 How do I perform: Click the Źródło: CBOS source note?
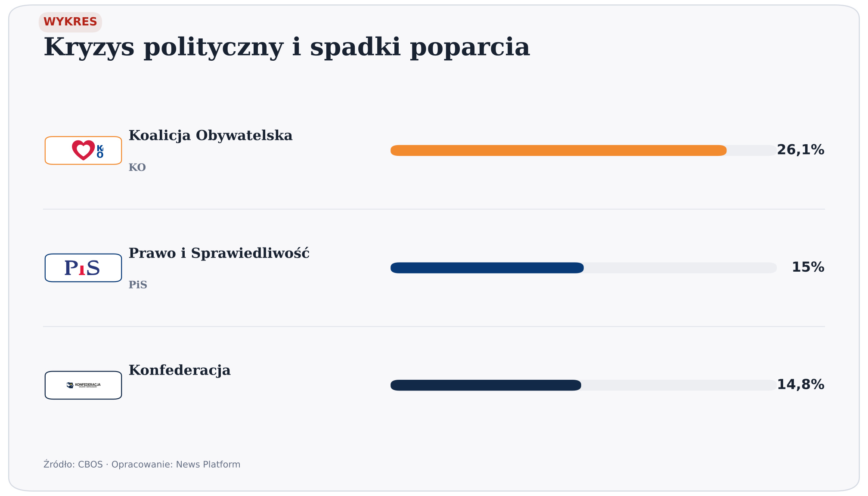point(142,464)
